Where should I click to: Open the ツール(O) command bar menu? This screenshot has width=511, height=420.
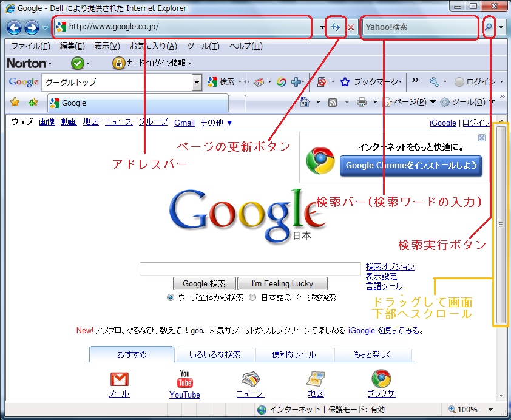(x=467, y=102)
